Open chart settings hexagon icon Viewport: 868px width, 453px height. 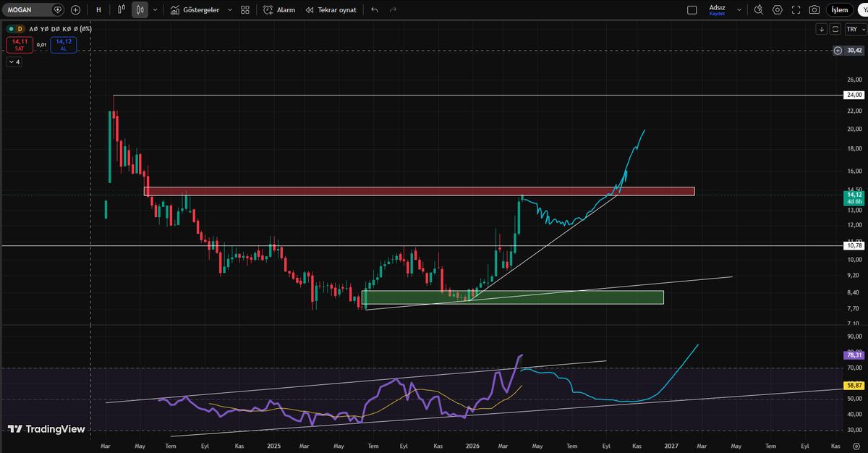point(778,10)
